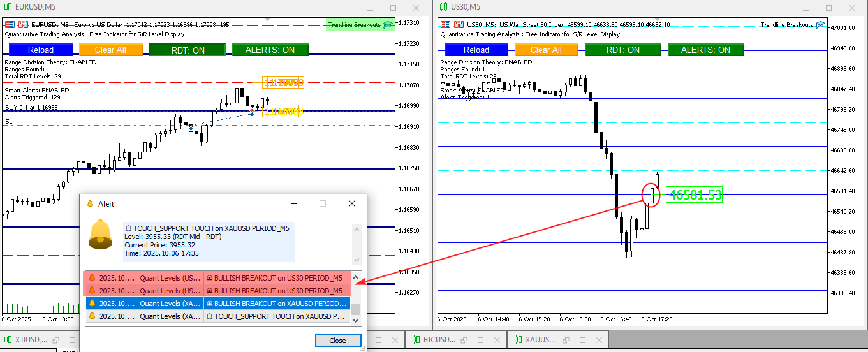This screenshot has width=868, height=352.
Task: Click the chart icon on the XTIUSD tab
Action: point(8,340)
